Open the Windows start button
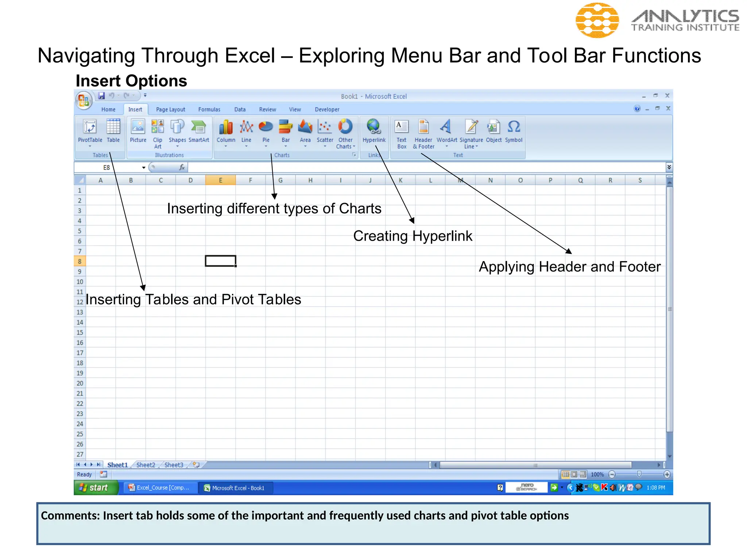The height and width of the screenshot is (560, 747). [x=96, y=487]
